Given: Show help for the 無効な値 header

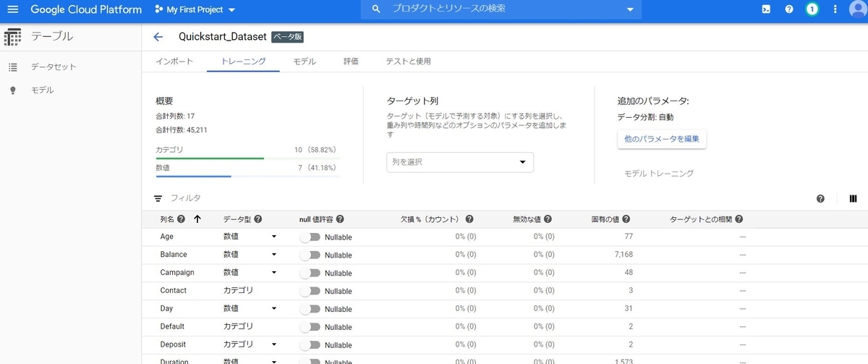Looking at the screenshot, I should (548, 219).
